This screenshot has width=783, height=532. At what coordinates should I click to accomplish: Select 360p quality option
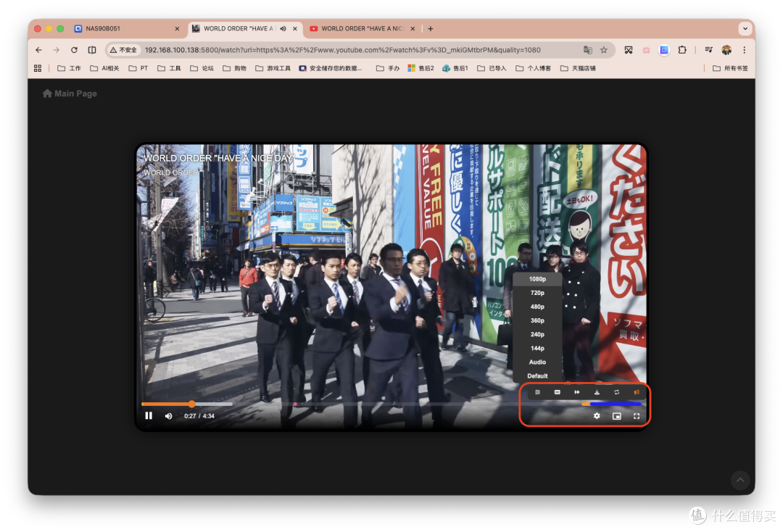[538, 321]
